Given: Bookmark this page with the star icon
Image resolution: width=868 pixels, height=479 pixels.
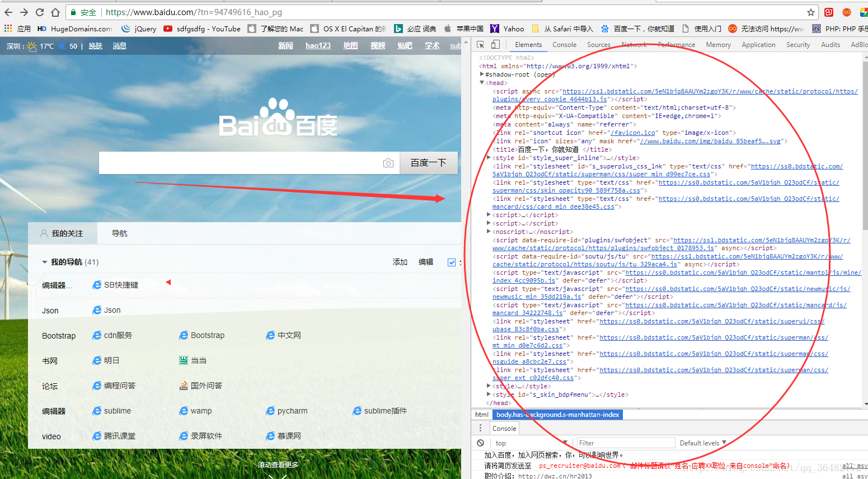Looking at the screenshot, I should 810,12.
